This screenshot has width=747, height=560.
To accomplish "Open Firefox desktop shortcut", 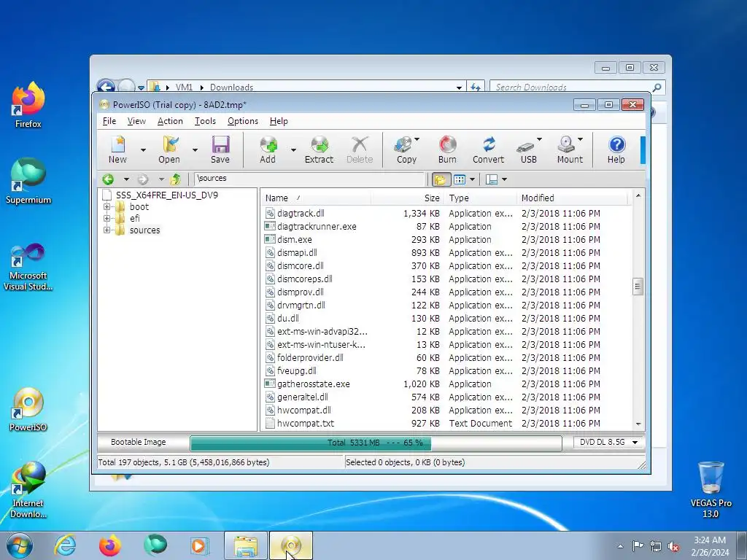I will pos(28,105).
